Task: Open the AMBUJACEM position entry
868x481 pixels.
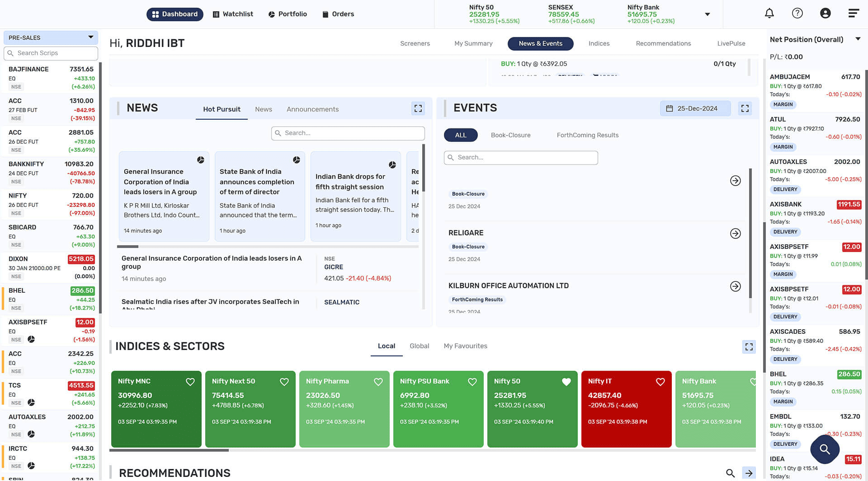Action: coord(815,90)
